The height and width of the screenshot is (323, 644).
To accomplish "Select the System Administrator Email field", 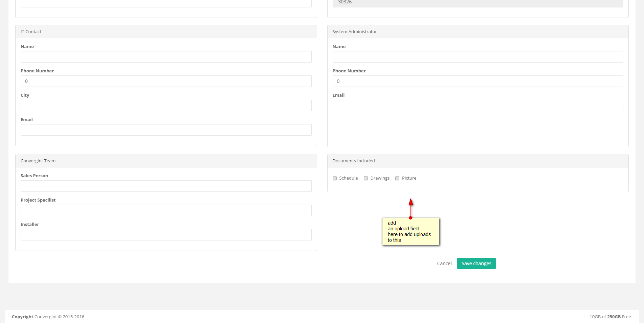I will coord(478,106).
